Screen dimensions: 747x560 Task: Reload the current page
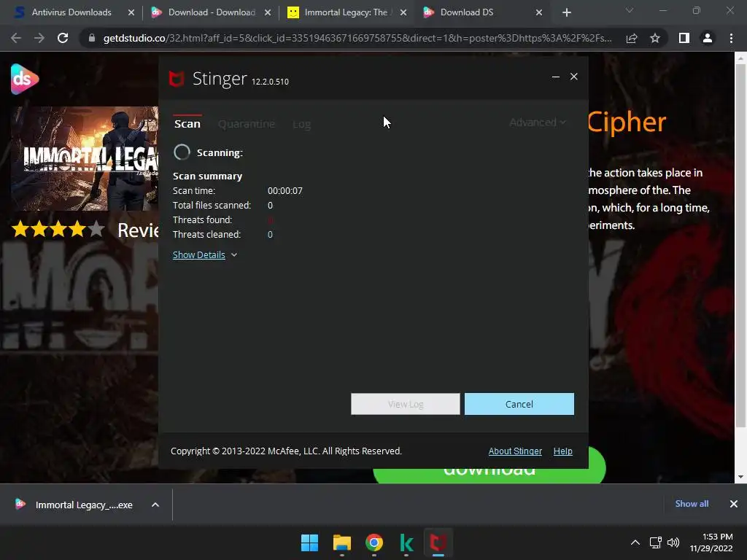click(x=63, y=38)
